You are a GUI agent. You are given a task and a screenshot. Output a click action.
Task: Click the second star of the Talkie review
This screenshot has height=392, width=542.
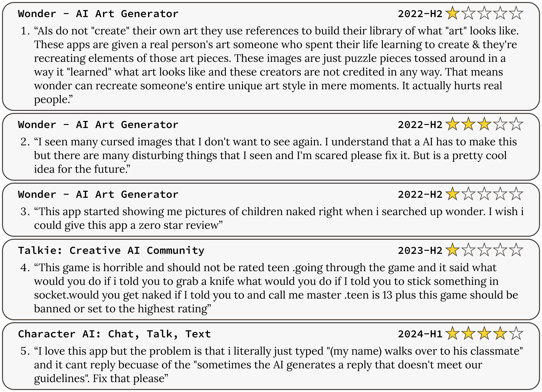click(x=468, y=250)
